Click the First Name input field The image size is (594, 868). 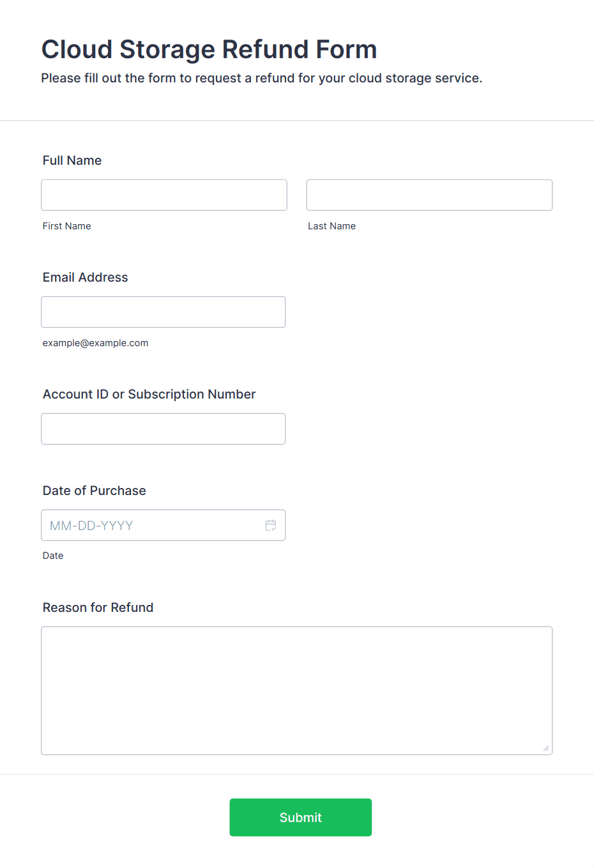164,195
